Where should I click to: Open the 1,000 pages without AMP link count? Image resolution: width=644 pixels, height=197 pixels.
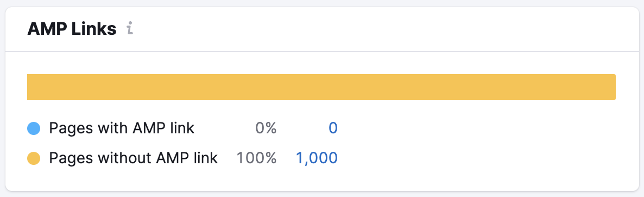317,158
